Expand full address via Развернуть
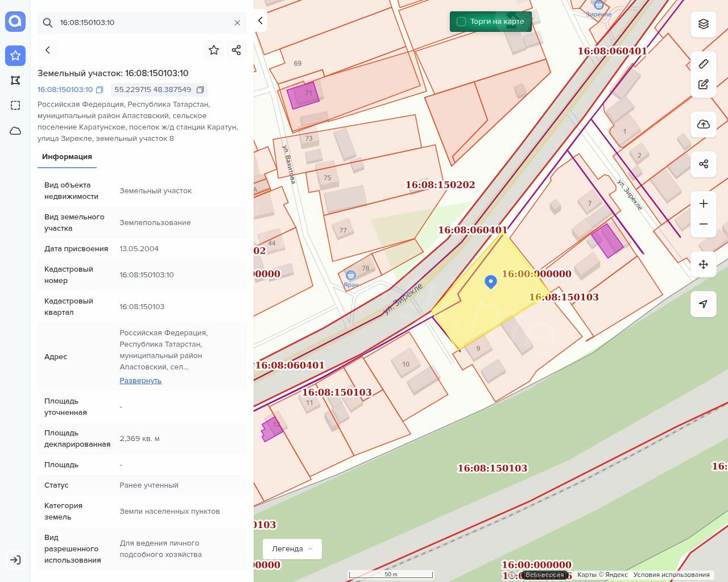Image resolution: width=728 pixels, height=582 pixels. [140, 381]
